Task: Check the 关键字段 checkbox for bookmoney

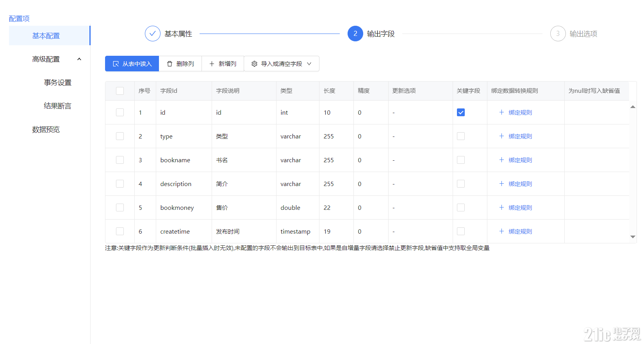Action: point(461,207)
